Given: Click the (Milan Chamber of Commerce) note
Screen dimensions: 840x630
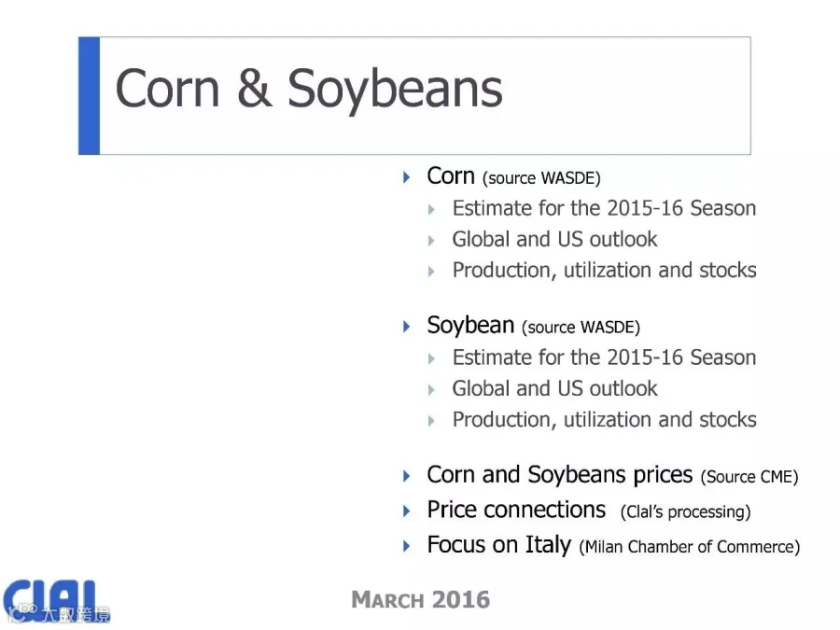Looking at the screenshot, I should [689, 547].
